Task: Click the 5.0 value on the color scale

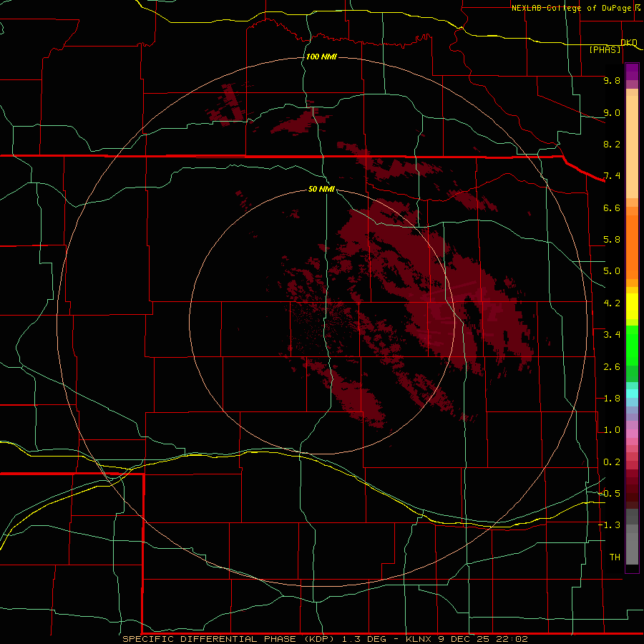Action: [612, 271]
